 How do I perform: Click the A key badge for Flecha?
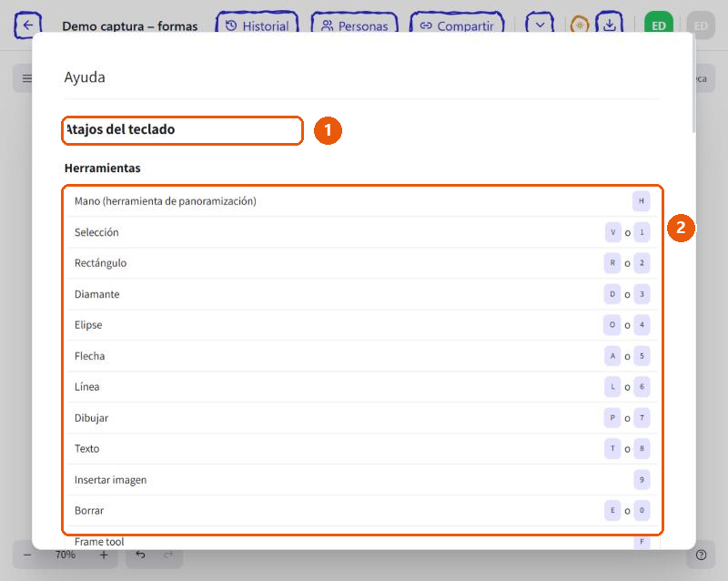612,355
